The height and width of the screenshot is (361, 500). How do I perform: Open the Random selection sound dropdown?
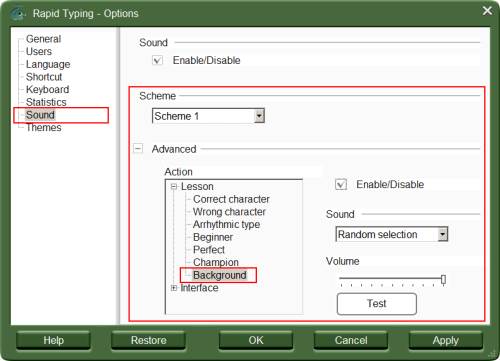pyautogui.click(x=443, y=234)
